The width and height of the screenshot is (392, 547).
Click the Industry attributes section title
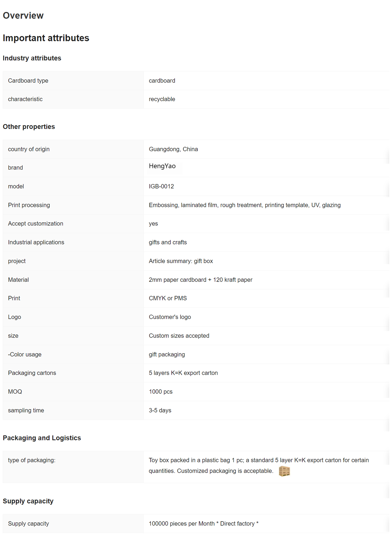click(32, 58)
